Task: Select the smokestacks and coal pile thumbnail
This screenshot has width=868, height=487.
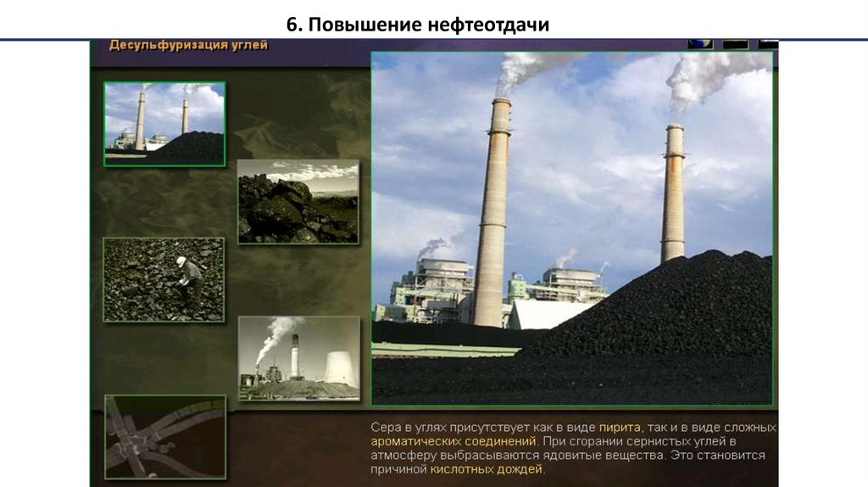Action: click(164, 124)
